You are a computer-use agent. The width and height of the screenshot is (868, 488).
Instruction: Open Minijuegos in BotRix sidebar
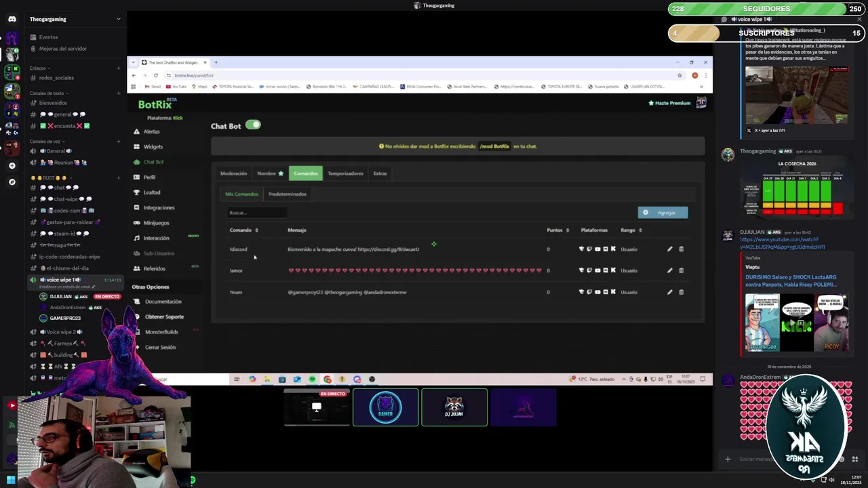tap(156, 223)
